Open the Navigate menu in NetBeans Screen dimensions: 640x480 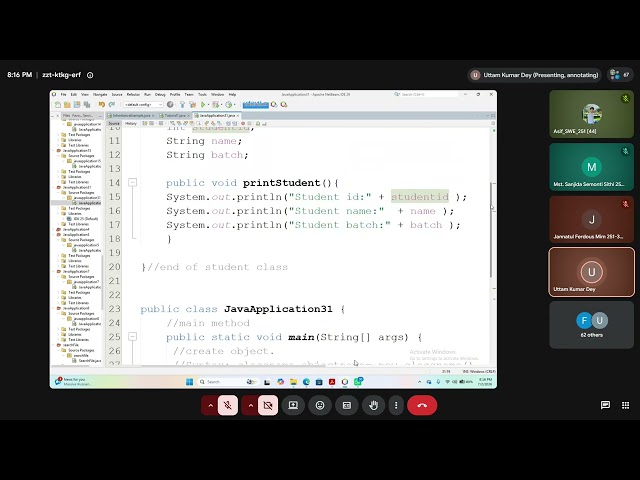pos(100,94)
